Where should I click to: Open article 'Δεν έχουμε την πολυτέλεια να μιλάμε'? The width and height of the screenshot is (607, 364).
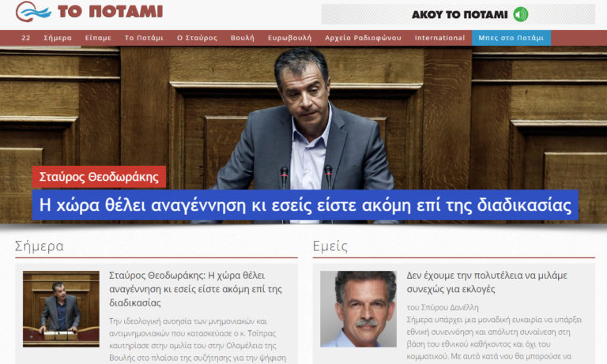[x=487, y=282]
